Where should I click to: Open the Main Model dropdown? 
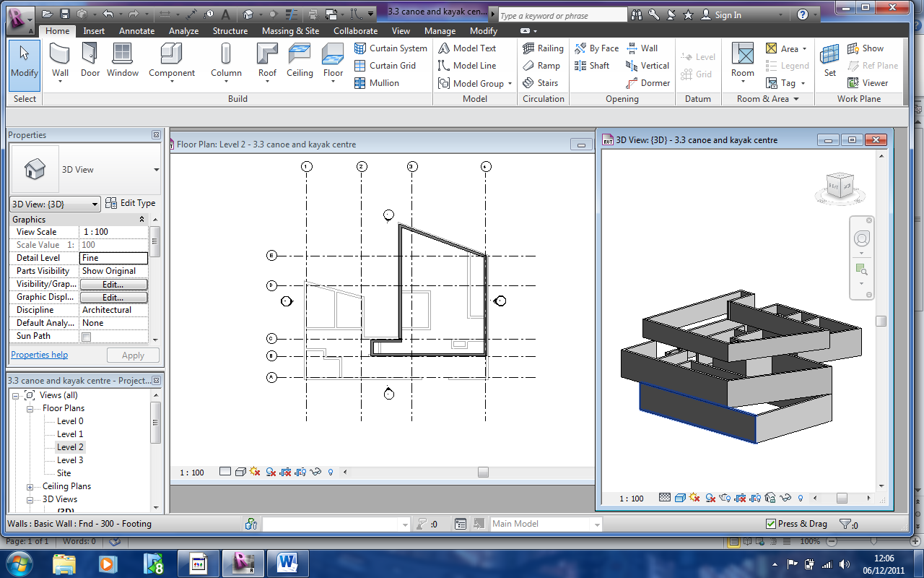596,525
